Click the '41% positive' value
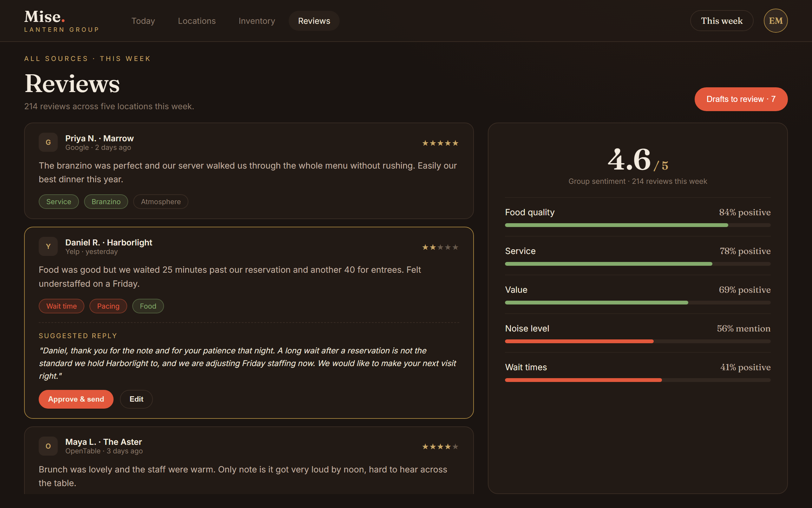This screenshot has height=508, width=812. (745, 367)
